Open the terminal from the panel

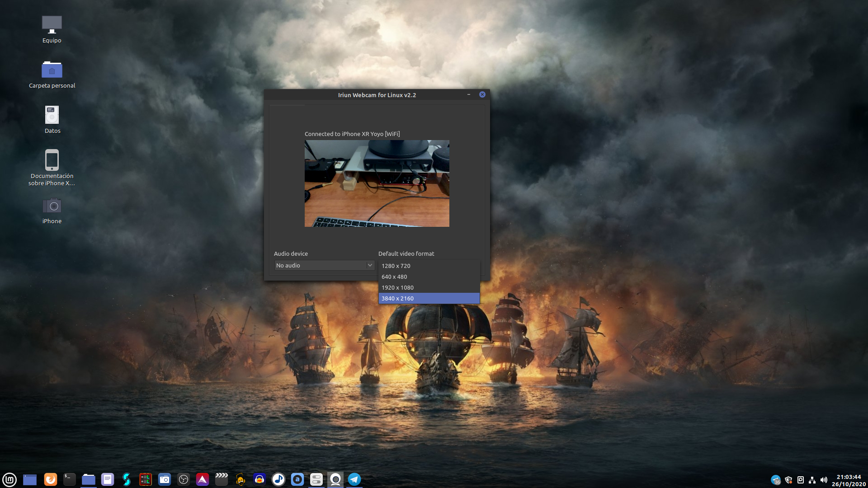[69, 479]
